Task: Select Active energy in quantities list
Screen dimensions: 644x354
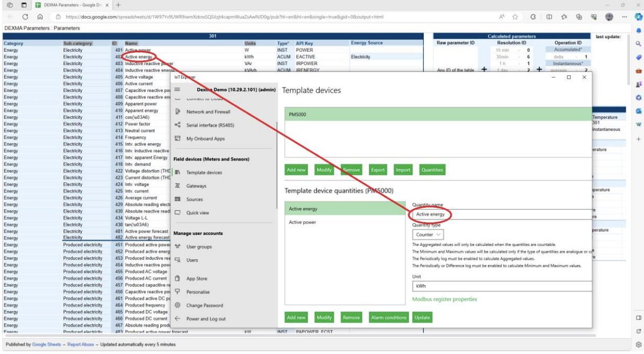Action: [x=345, y=209]
